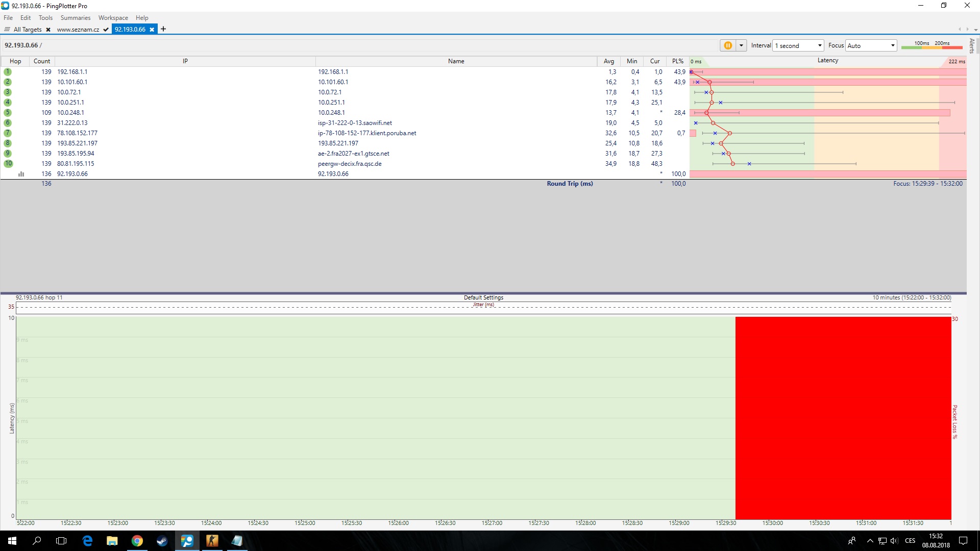Viewport: 980px width, 551px height.
Task: Click the hop 10 green circle icon
Action: [x=8, y=164]
